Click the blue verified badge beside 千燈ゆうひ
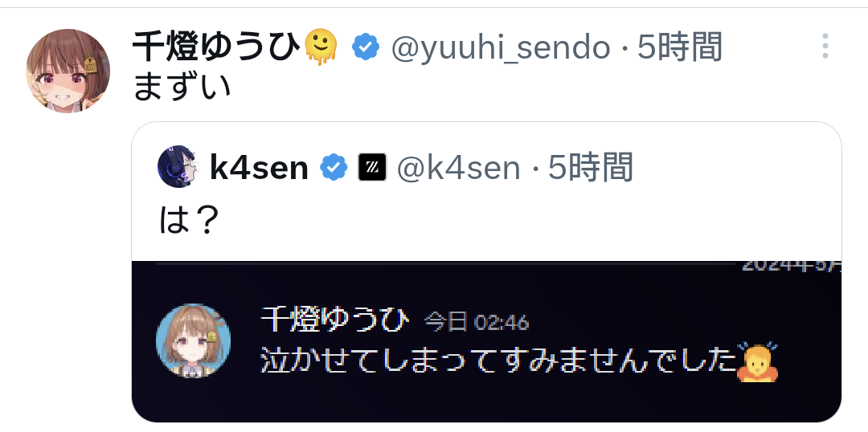The image size is (868, 432). [366, 47]
